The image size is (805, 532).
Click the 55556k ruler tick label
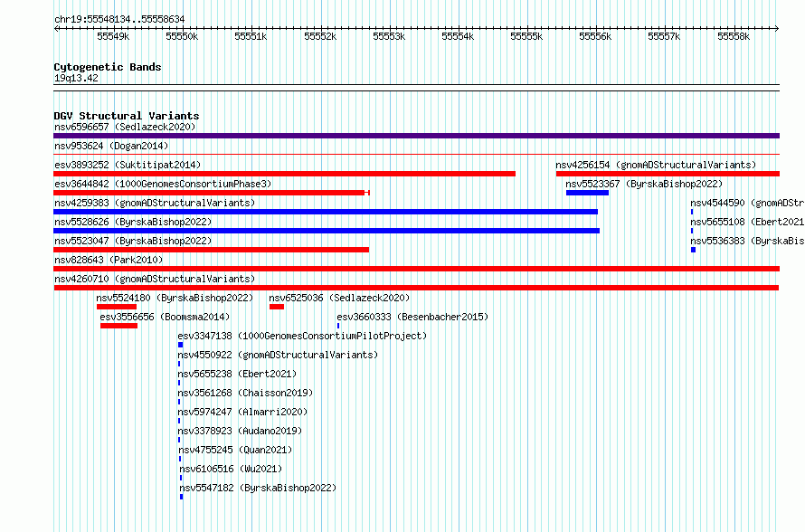pyautogui.click(x=595, y=36)
